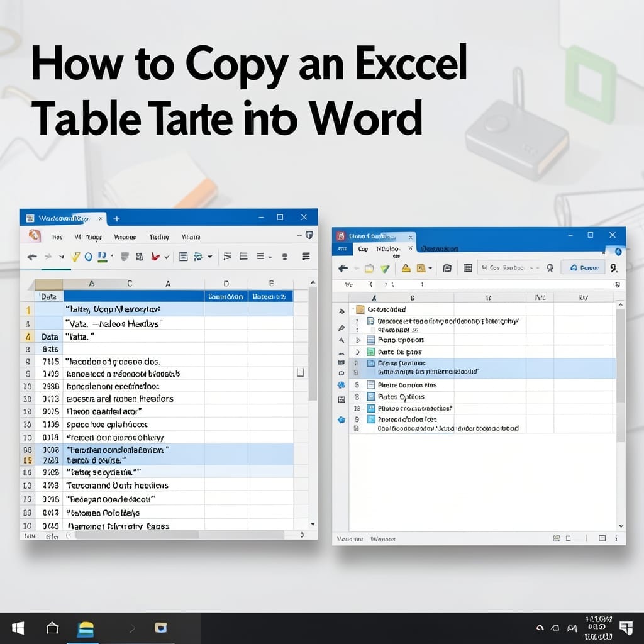Viewport: 644px width, 644px height.
Task: Click the blue icon with the green underline
Action: [x=103, y=257]
